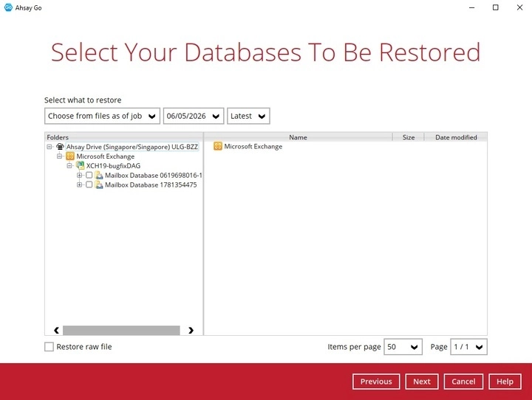The width and height of the screenshot is (532, 400).
Task: Select Ahsay Drive (Singapore/Singapore) ULG-BZZ row
Action: tap(132, 147)
